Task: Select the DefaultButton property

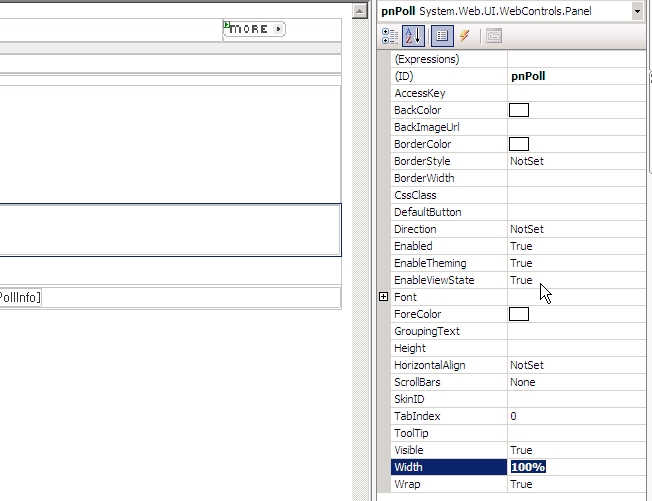Action: (427, 212)
